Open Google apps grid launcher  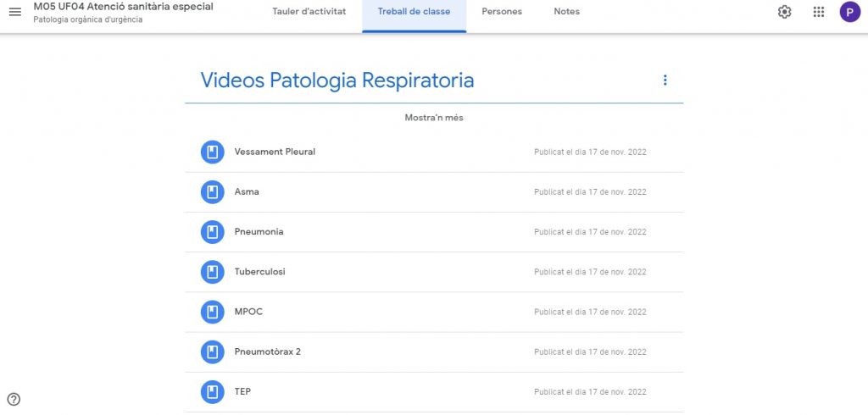[x=818, y=12]
